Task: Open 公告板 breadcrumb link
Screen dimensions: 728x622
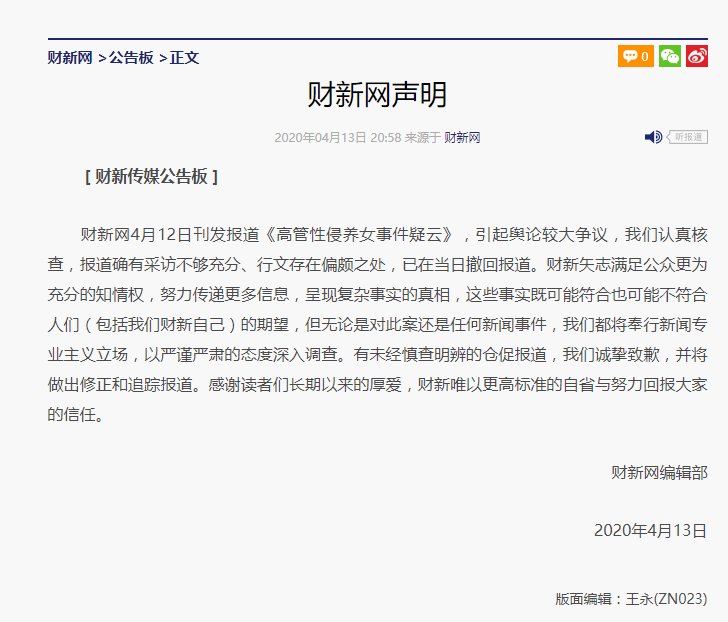Action: pyautogui.click(x=131, y=58)
